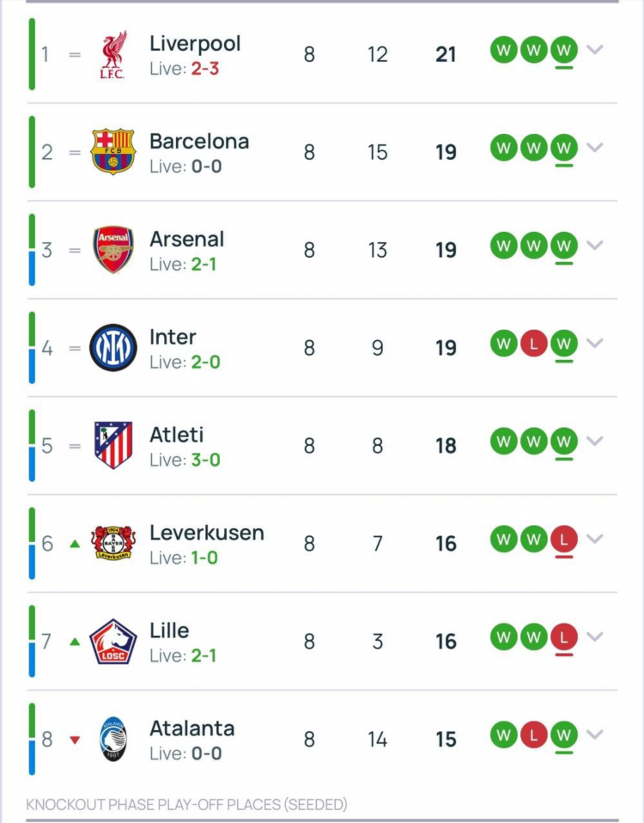Click Liverpool live score 2-3

pos(205,69)
